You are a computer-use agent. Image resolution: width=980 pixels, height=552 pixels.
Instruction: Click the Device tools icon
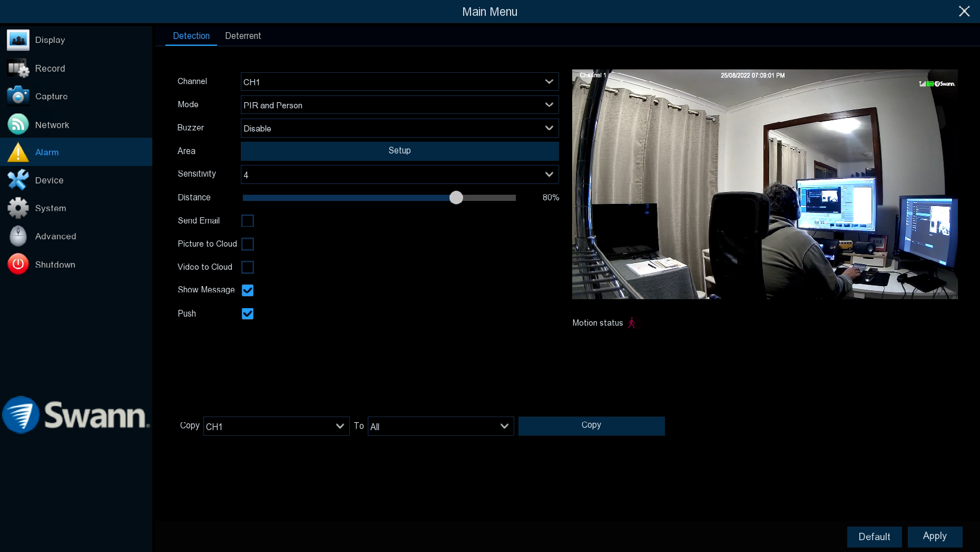click(x=18, y=180)
